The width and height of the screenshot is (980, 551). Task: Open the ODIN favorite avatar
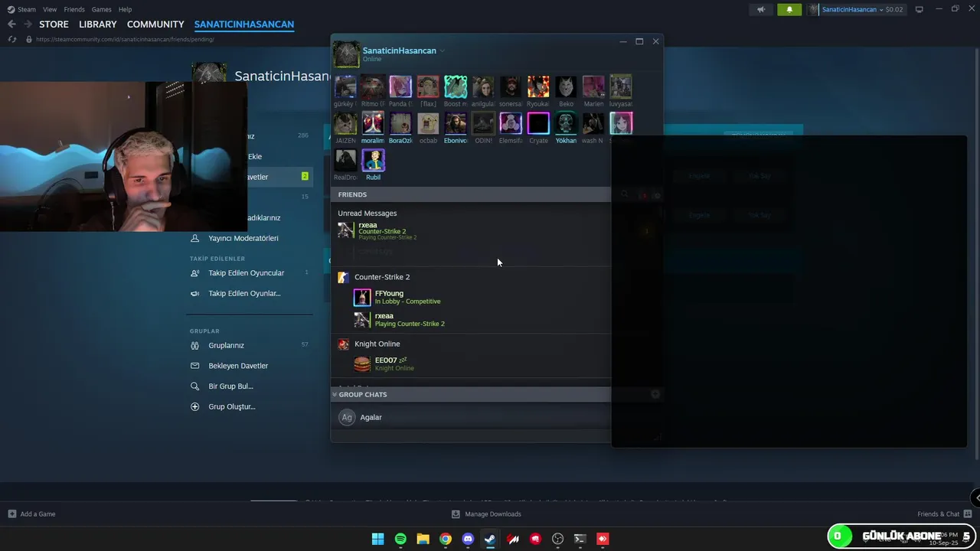483,123
